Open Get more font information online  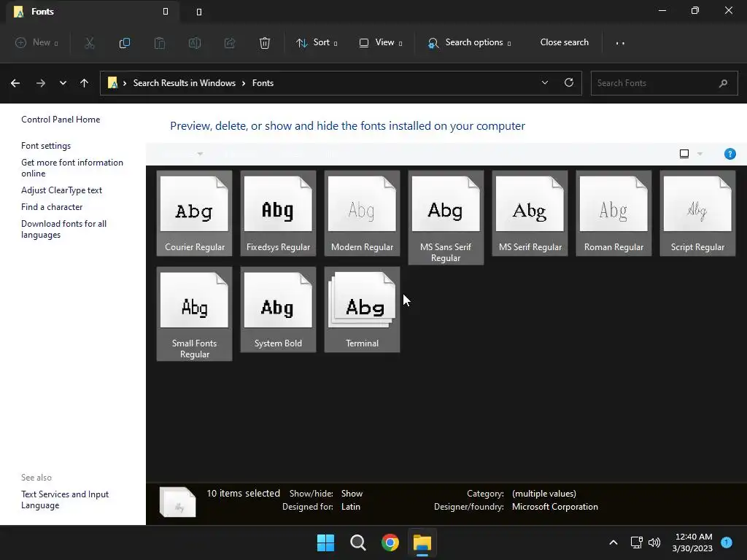[72, 168]
